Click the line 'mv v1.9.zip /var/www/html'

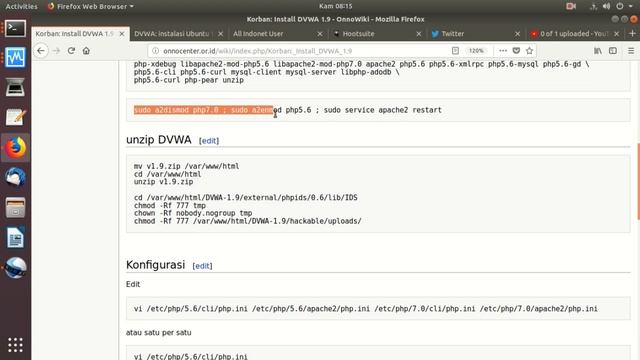tap(187, 166)
